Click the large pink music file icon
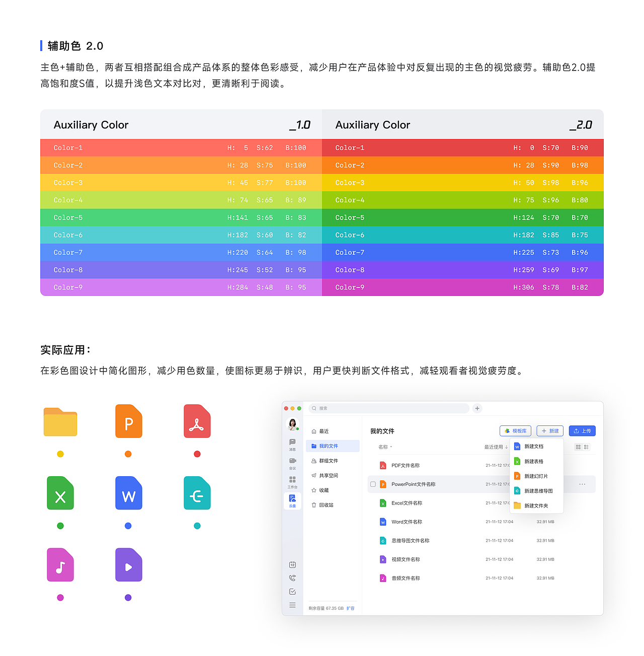 pyautogui.click(x=60, y=565)
